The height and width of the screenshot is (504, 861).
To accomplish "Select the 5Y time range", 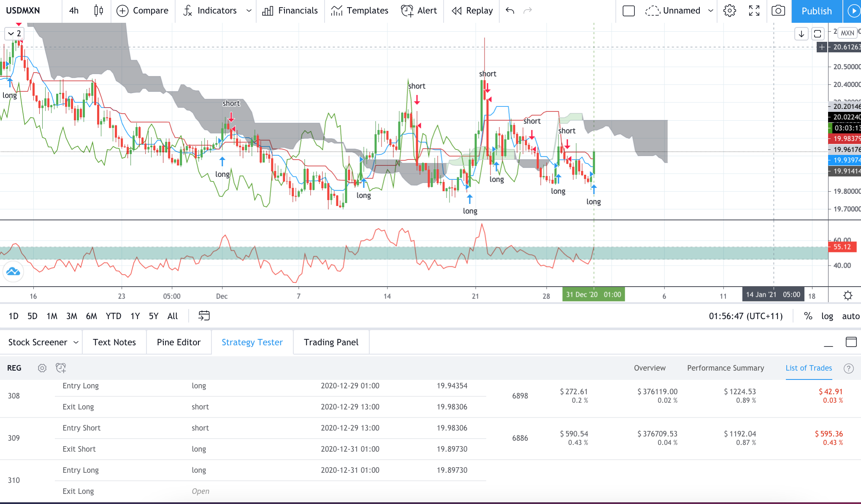I will pos(154,316).
